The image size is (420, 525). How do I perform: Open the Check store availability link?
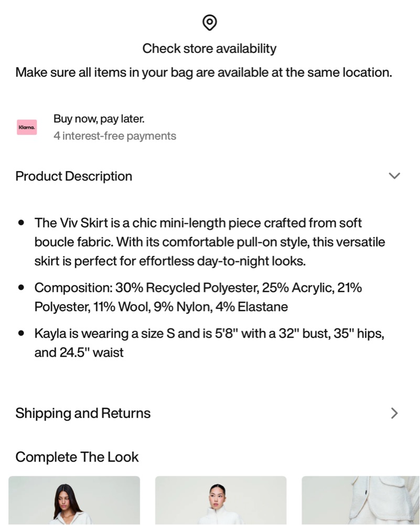point(210,49)
